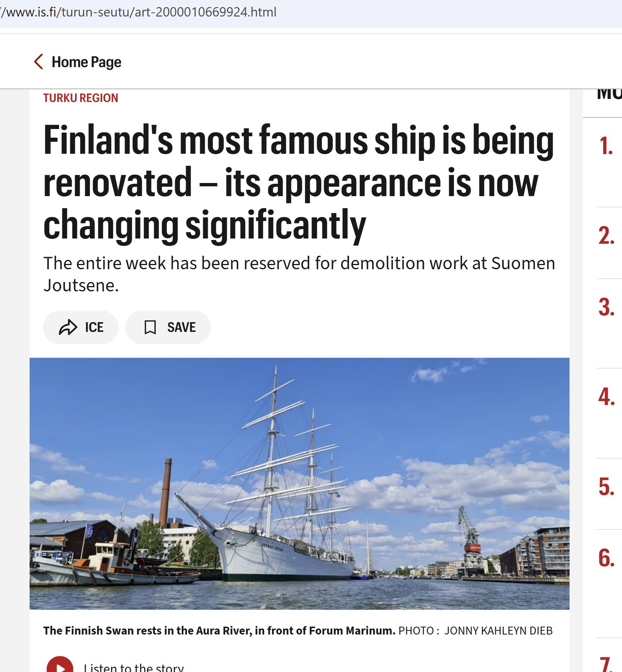Viewport: 622px width, 672px height.
Task: Open the TURKU REGION category
Action: click(81, 98)
